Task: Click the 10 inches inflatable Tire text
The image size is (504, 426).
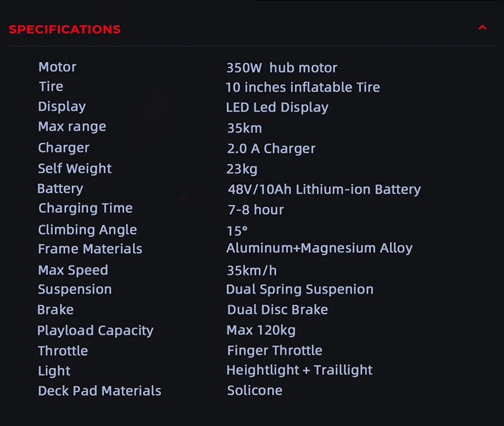Action: pyautogui.click(x=302, y=88)
